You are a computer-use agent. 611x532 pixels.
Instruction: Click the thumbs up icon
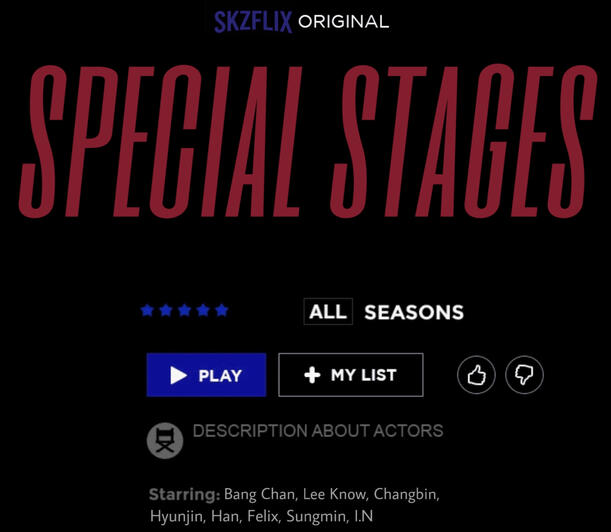[476, 376]
